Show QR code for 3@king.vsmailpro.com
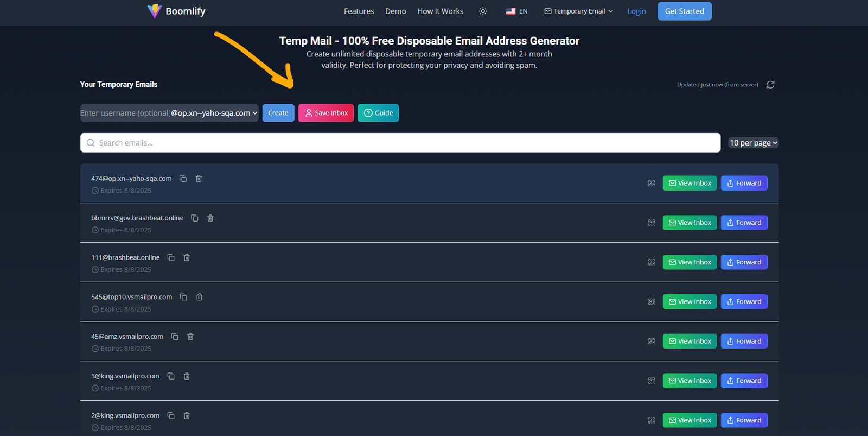The height and width of the screenshot is (436, 868). (652, 381)
